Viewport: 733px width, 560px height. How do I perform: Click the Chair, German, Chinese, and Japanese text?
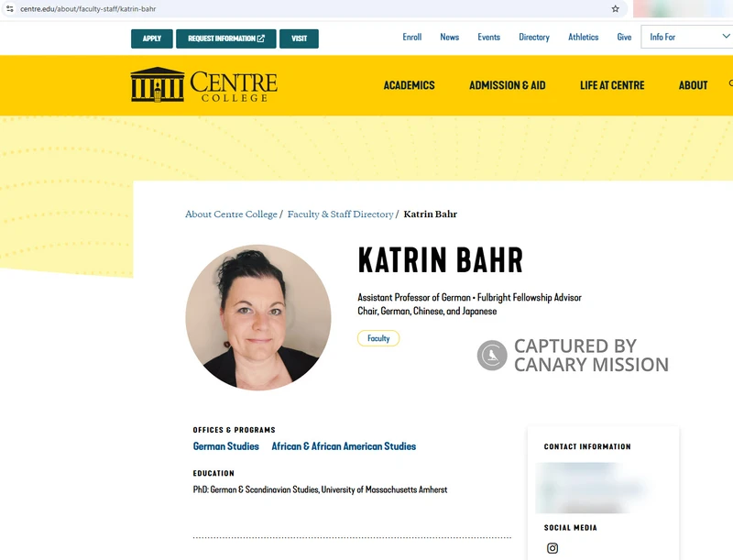pos(427,311)
